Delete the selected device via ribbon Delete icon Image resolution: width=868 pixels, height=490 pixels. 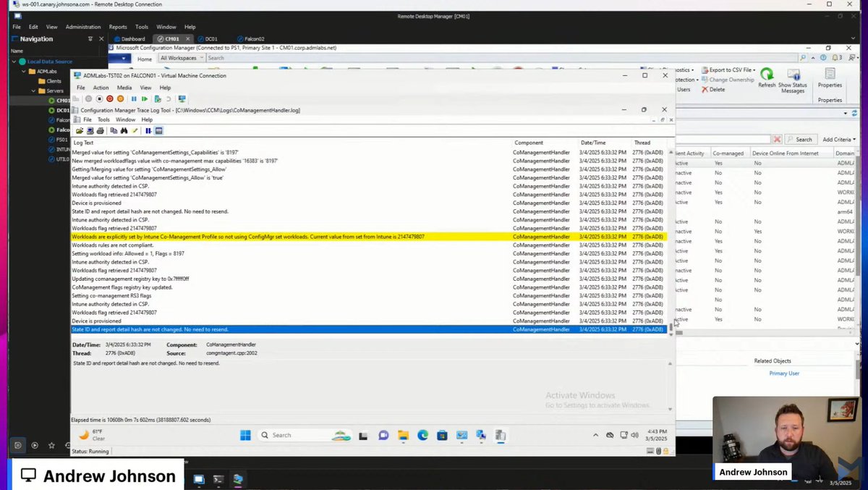pyautogui.click(x=717, y=89)
